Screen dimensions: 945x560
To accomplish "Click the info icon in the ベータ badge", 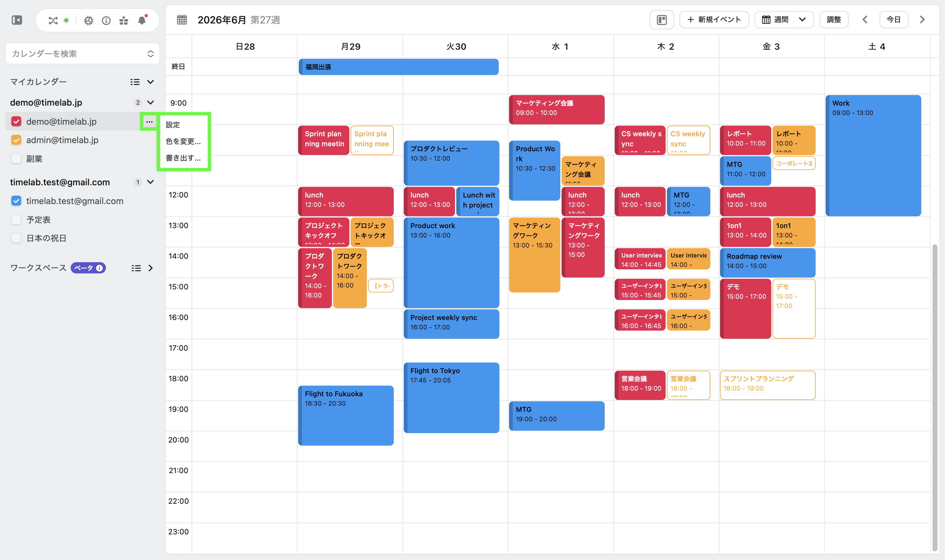I will (x=99, y=268).
